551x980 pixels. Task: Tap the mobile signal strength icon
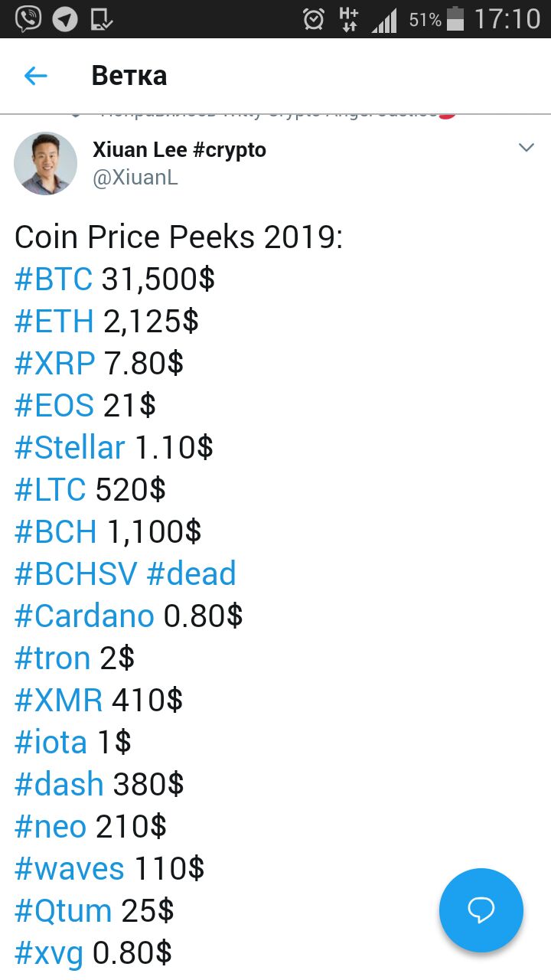[384, 20]
